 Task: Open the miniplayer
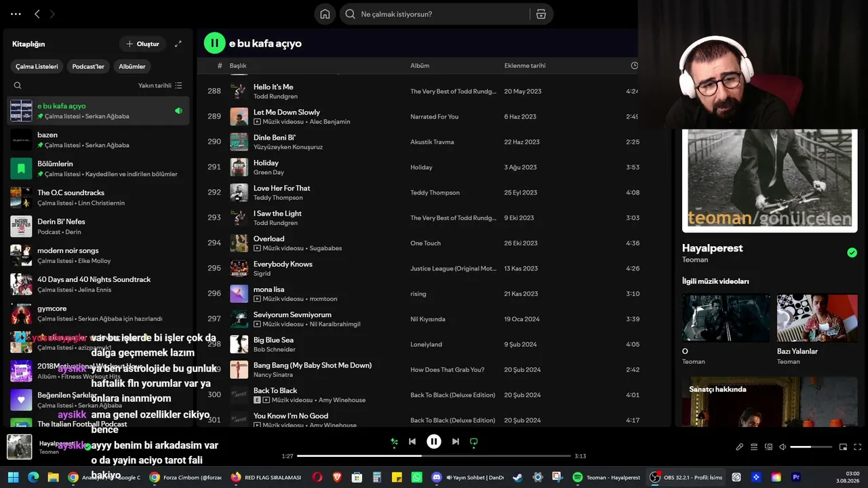[x=843, y=447]
